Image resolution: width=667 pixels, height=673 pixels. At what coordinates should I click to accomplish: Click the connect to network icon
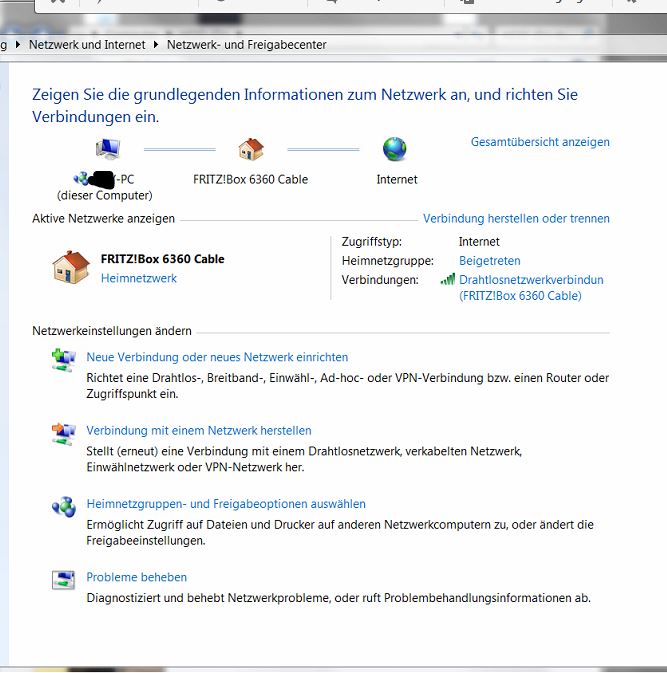pos(64,434)
